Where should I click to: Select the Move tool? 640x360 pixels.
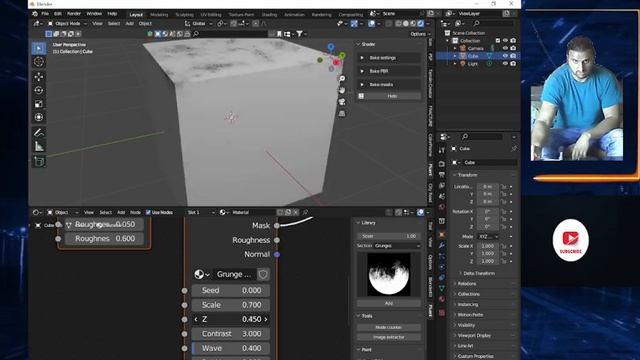[x=39, y=77]
